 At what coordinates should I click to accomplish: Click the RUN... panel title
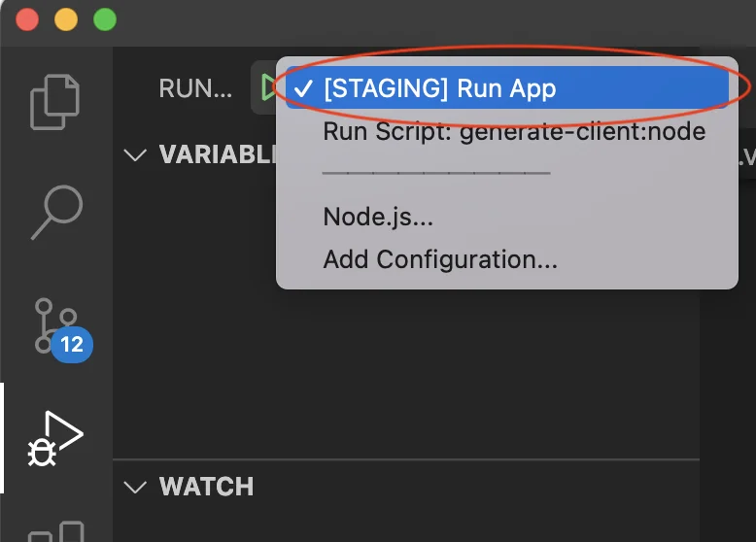[195, 88]
